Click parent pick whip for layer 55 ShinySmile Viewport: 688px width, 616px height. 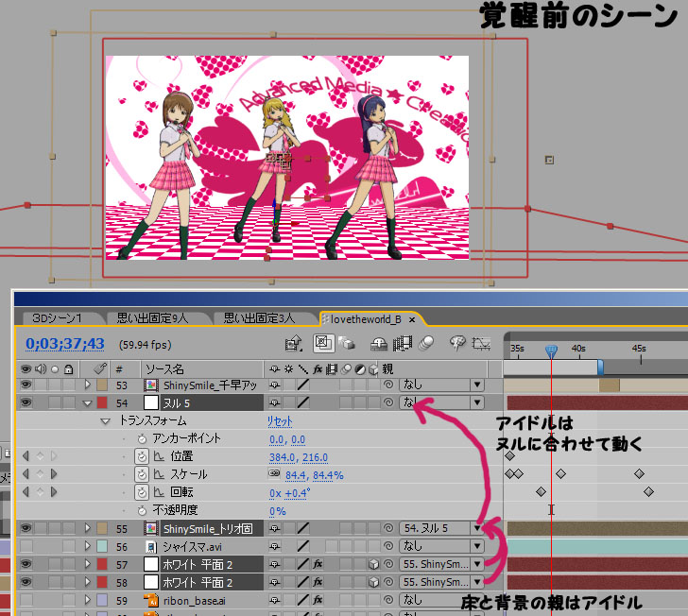(x=388, y=528)
